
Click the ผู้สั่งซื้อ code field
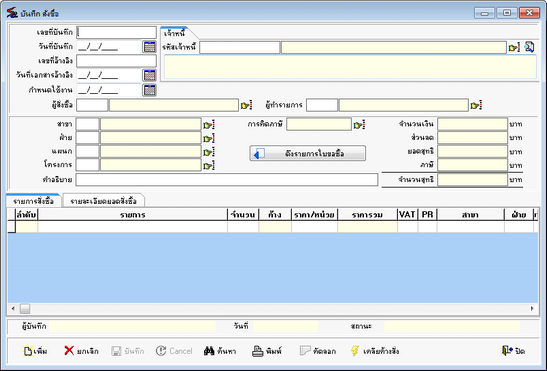pos(92,105)
